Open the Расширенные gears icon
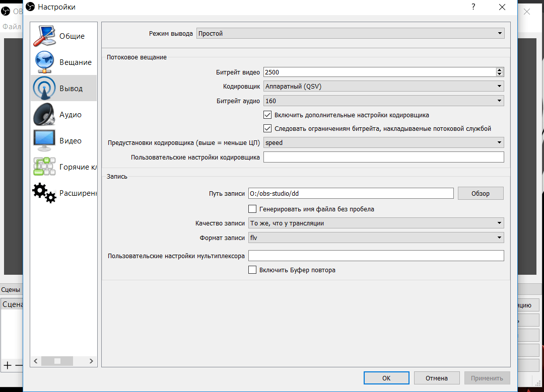 pos(44,193)
